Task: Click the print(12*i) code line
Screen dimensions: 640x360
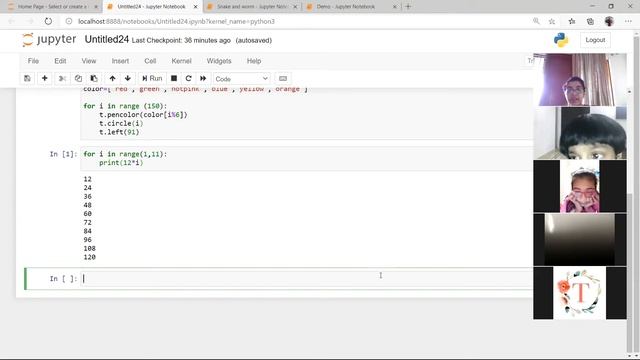Action: pyautogui.click(x=121, y=162)
